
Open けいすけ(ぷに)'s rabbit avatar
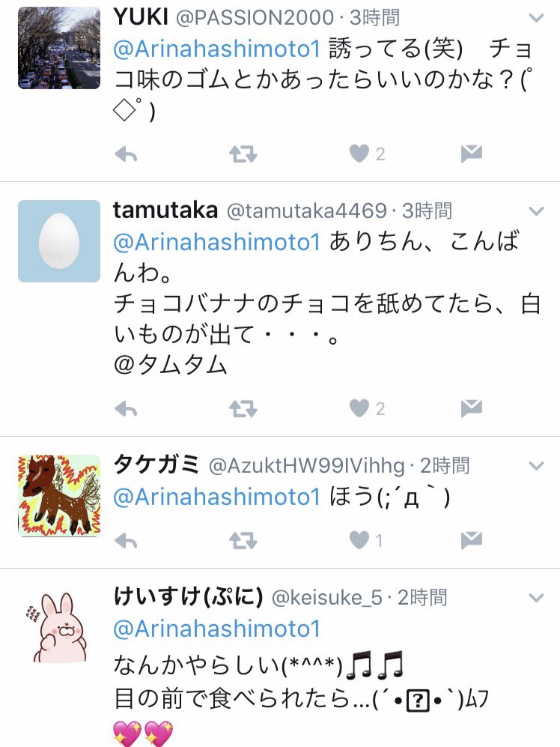(59, 628)
